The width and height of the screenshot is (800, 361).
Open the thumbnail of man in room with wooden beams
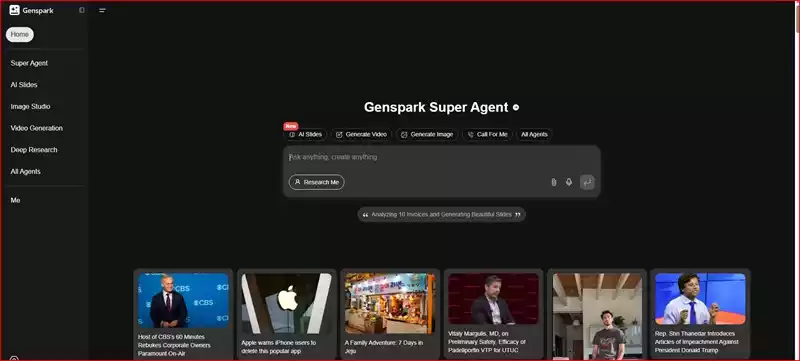tap(597, 316)
